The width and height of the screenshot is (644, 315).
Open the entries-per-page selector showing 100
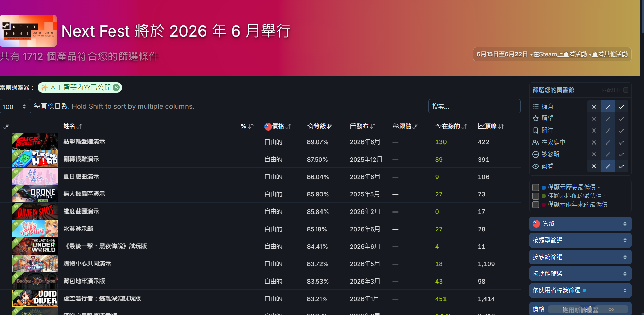coord(15,107)
